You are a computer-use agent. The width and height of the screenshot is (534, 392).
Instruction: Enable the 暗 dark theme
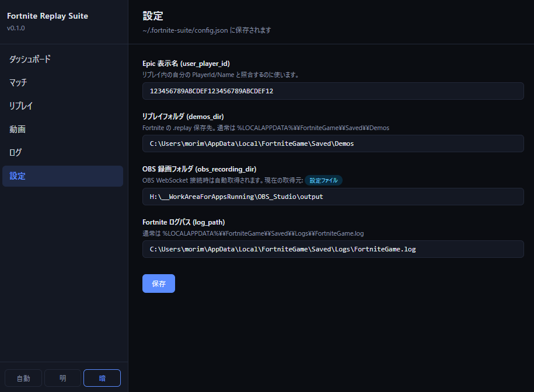[102, 378]
